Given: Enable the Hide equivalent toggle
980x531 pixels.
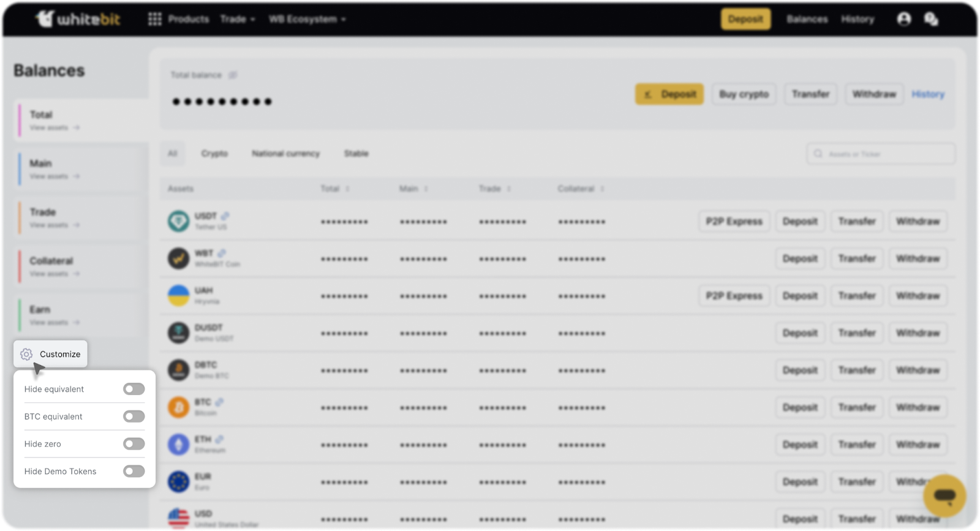Looking at the screenshot, I should pyautogui.click(x=134, y=389).
